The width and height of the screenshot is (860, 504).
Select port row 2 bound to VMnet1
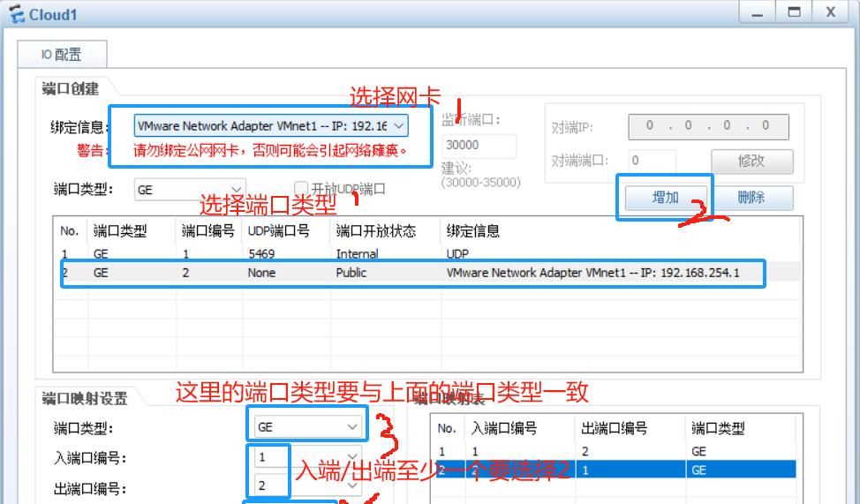426,273
